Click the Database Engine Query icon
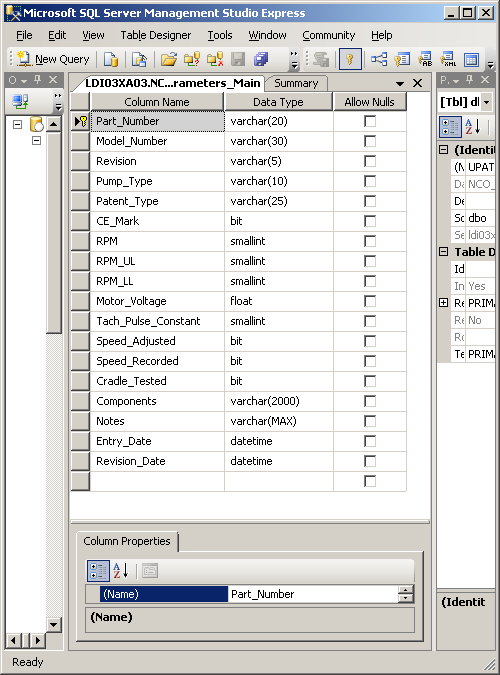This screenshot has width=500, height=675. click(111, 59)
